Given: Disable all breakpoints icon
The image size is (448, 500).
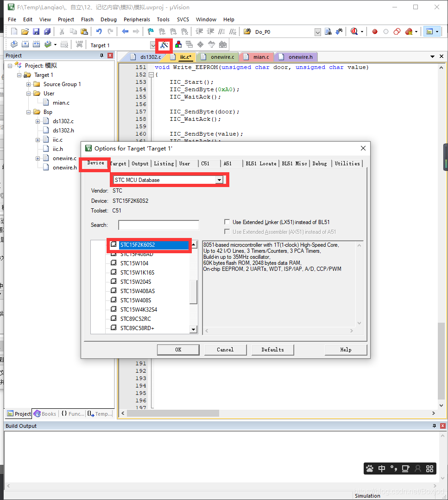Looking at the screenshot, I should pyautogui.click(x=397, y=31).
